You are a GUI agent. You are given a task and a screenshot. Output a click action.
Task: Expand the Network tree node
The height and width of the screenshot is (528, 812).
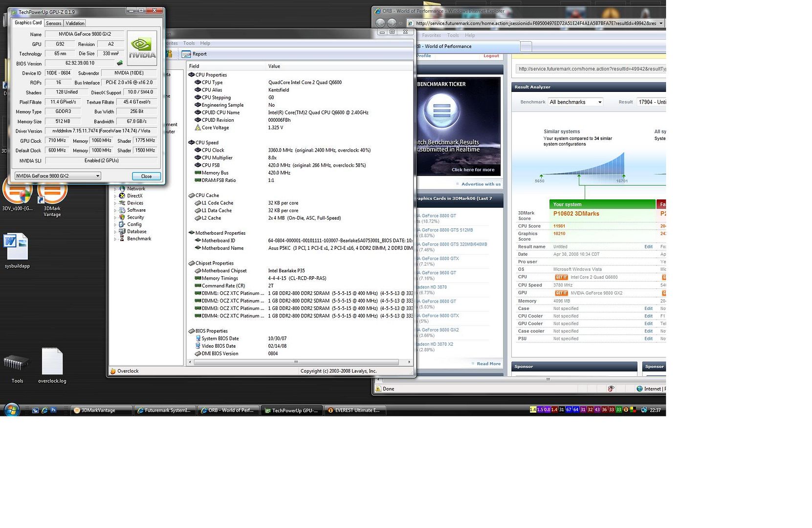click(115, 189)
